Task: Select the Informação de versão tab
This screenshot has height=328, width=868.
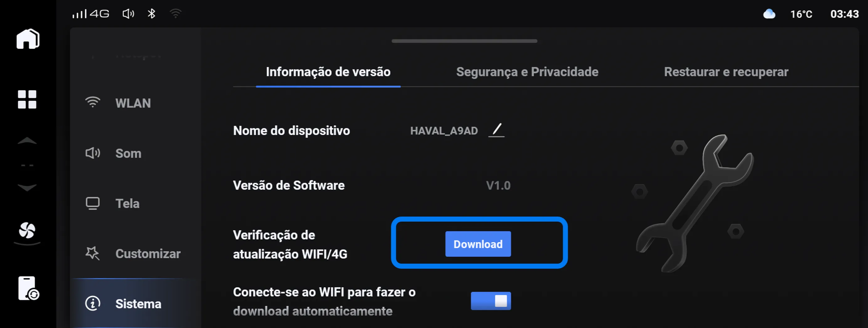Action: pos(328,72)
